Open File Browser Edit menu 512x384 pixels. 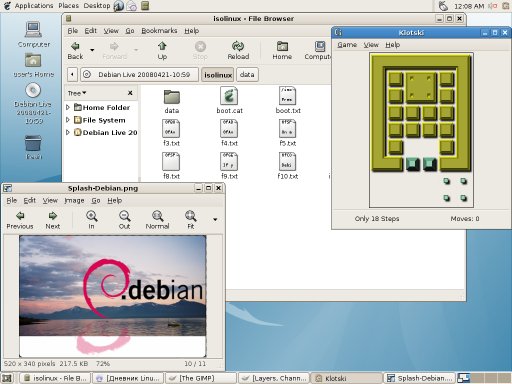pyautogui.click(x=90, y=31)
